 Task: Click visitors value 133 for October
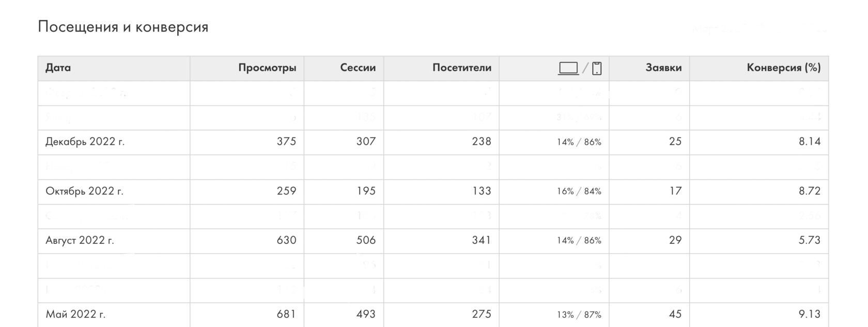click(x=481, y=191)
